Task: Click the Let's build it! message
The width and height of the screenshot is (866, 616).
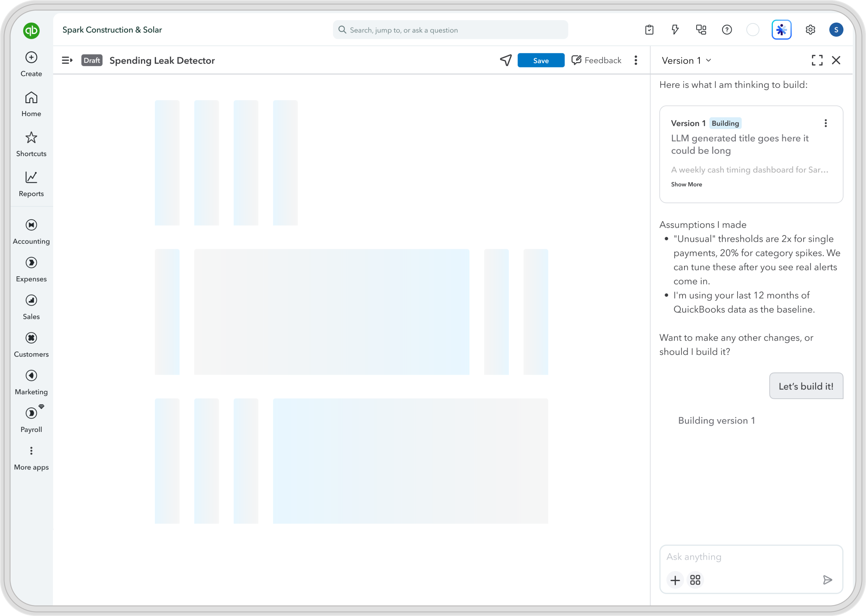Action: point(806,386)
